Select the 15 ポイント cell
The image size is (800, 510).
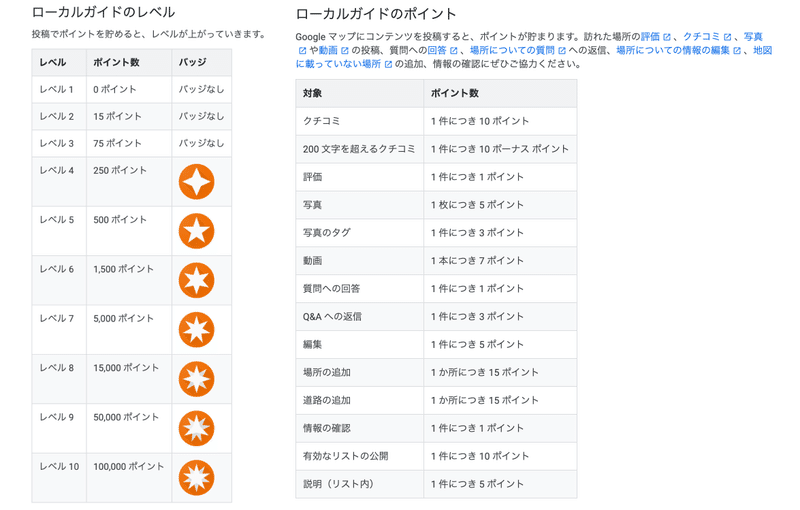(x=129, y=116)
